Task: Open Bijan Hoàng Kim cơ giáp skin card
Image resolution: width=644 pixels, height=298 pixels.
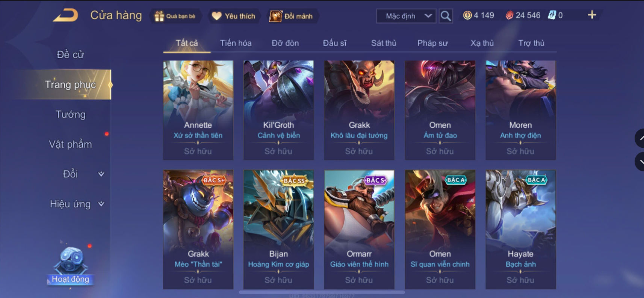Action: (278, 229)
